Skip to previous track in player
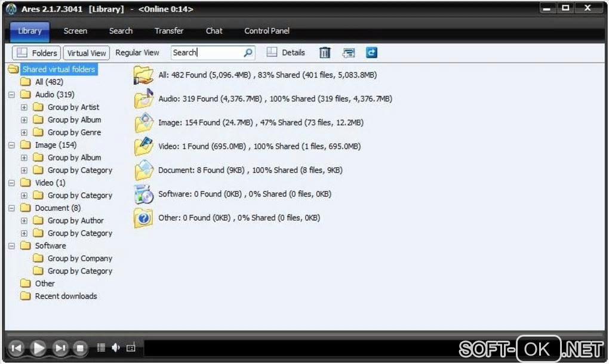 tap(17, 348)
